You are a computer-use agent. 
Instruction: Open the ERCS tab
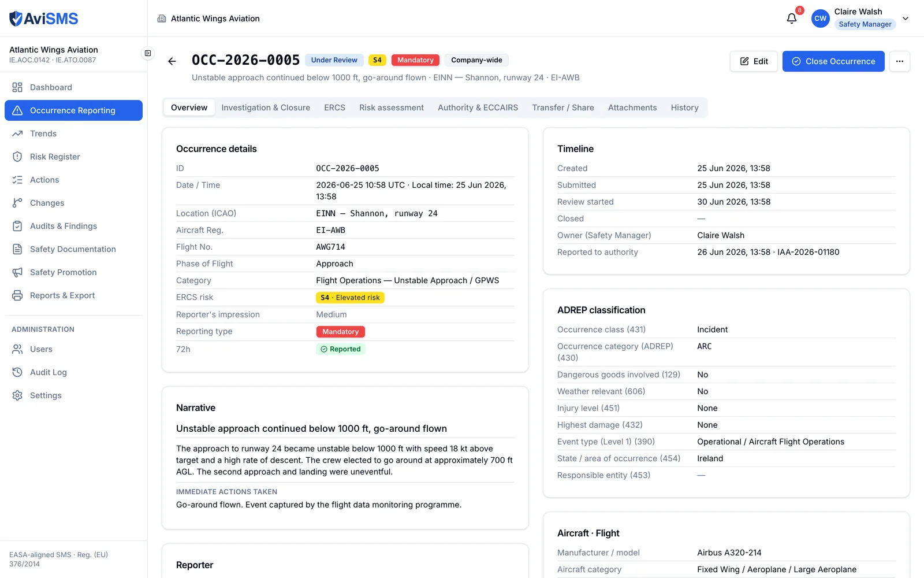(334, 108)
